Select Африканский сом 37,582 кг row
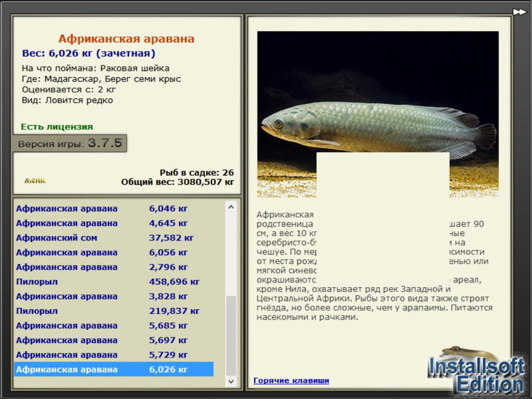The image size is (532, 399). tap(114, 238)
